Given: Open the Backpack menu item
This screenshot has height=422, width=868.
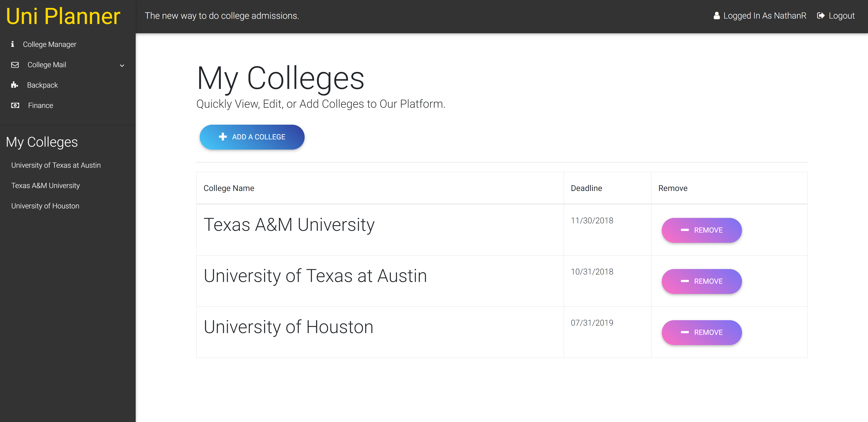Looking at the screenshot, I should click(43, 85).
